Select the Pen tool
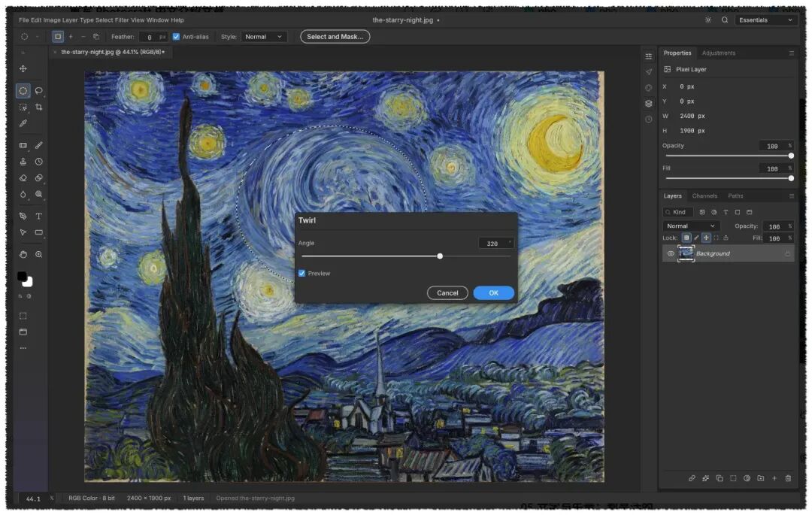 pos(23,216)
